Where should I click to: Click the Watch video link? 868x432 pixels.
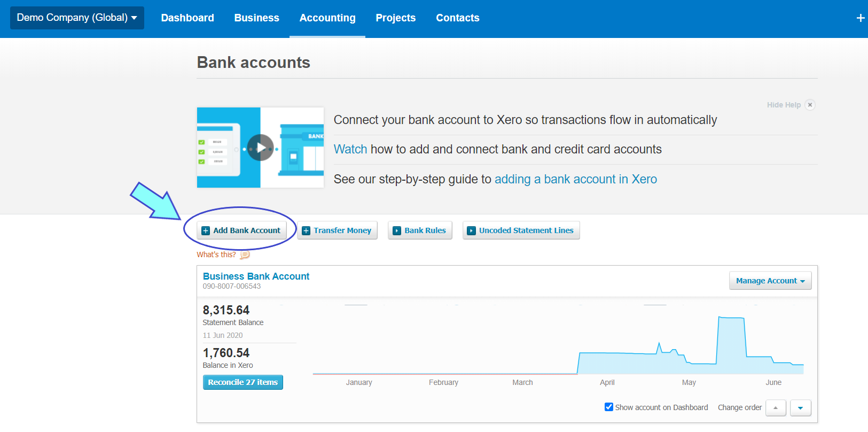(x=350, y=149)
